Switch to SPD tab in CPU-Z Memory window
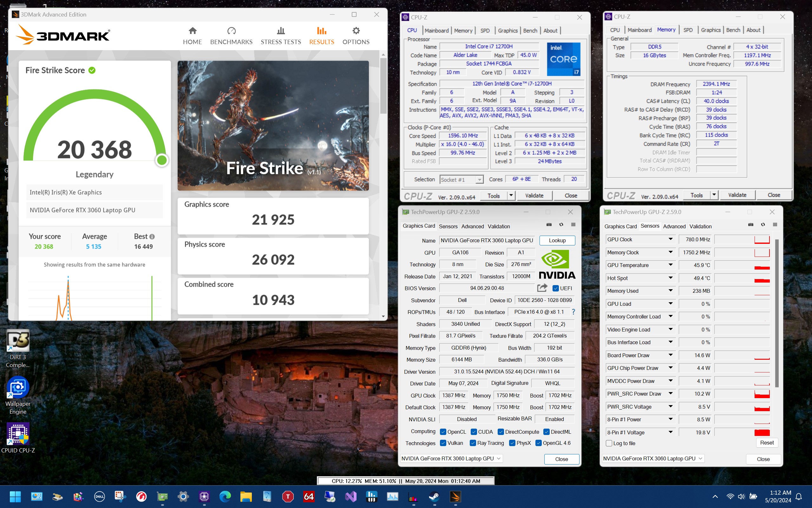Image resolution: width=812 pixels, height=508 pixels. tap(688, 30)
